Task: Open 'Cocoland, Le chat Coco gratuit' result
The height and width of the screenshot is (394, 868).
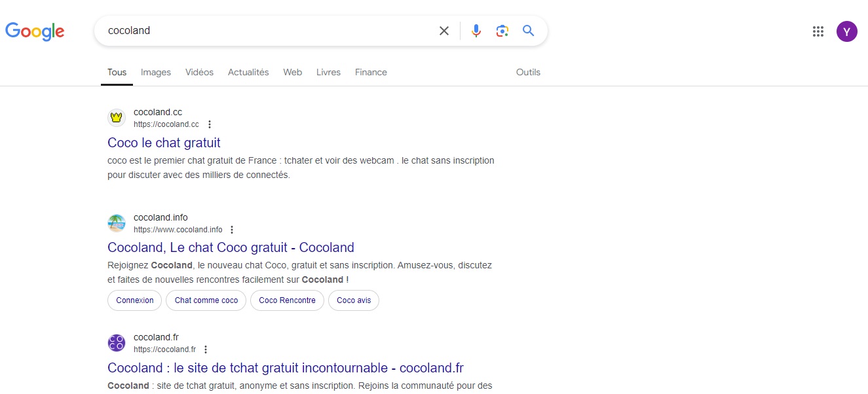Action: point(231,247)
